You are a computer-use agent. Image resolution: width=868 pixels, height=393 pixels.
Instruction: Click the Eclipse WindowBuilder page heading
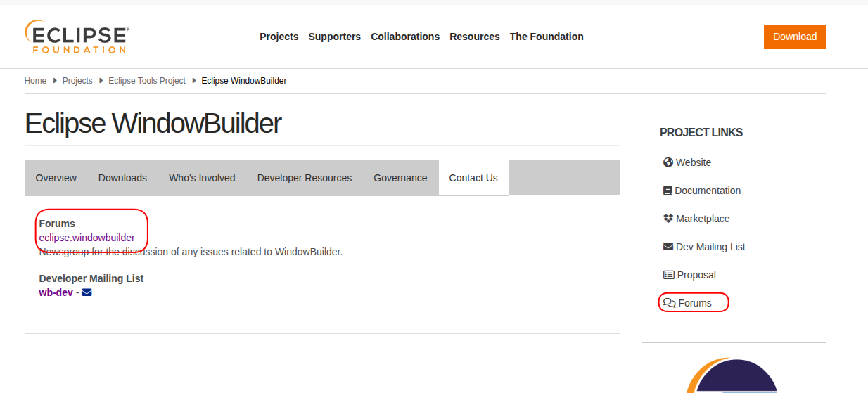pos(153,123)
